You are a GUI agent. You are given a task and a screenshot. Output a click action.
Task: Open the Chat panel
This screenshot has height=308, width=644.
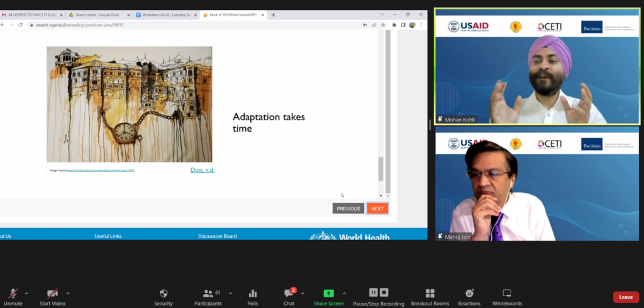point(289,296)
